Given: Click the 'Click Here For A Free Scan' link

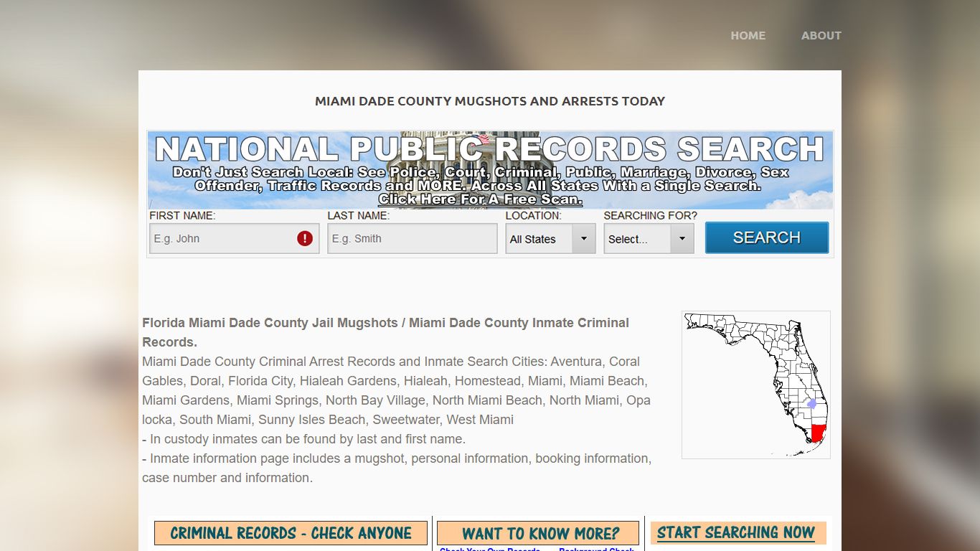Looking at the screenshot, I should (x=480, y=199).
